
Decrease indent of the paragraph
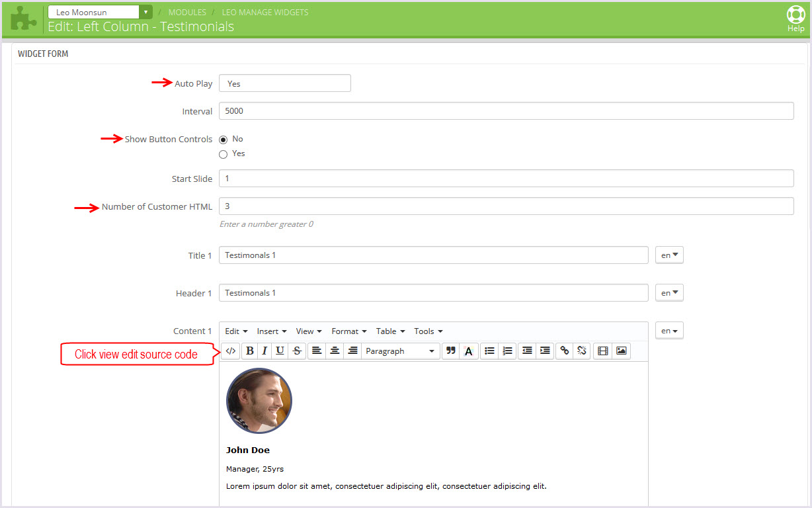[x=527, y=351]
